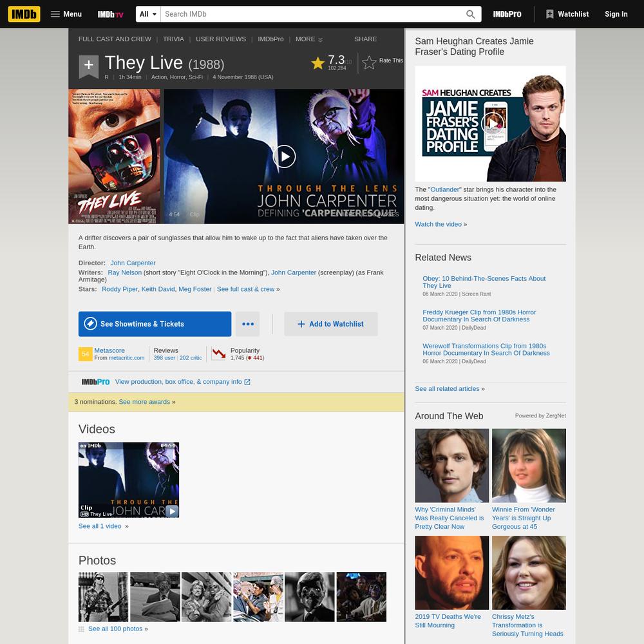Click the IMDbPro logo in production info bar
This screenshot has width=644, height=644.
(95, 382)
